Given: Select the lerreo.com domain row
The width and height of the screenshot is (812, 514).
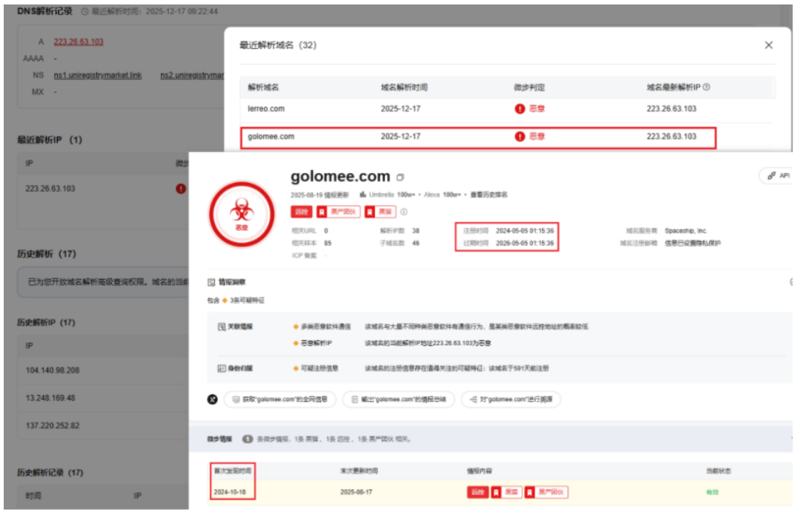Looking at the screenshot, I should click(266, 109).
